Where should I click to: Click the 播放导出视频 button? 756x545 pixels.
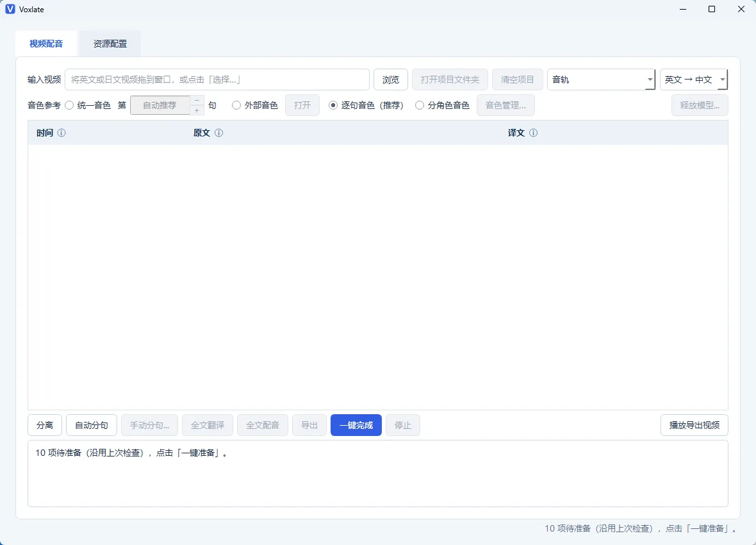694,425
